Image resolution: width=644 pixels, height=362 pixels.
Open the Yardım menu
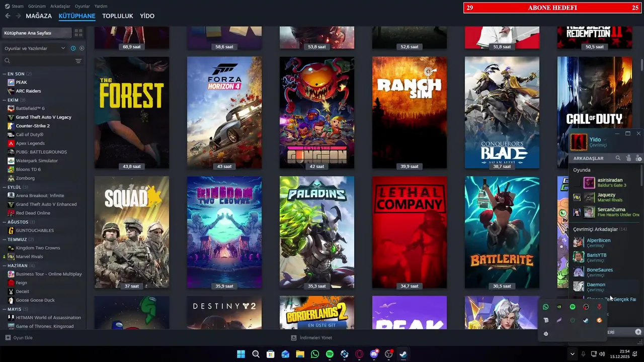click(101, 6)
